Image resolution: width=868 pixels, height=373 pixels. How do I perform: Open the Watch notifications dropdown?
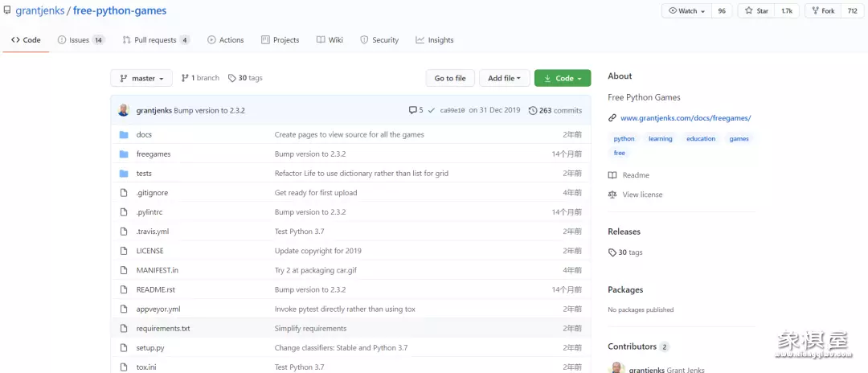coord(686,11)
